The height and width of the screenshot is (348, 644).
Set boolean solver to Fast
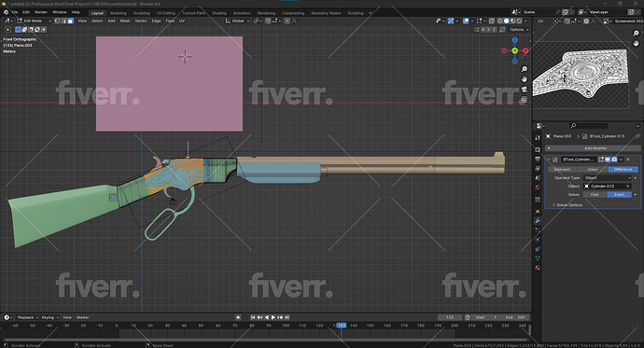pos(595,194)
